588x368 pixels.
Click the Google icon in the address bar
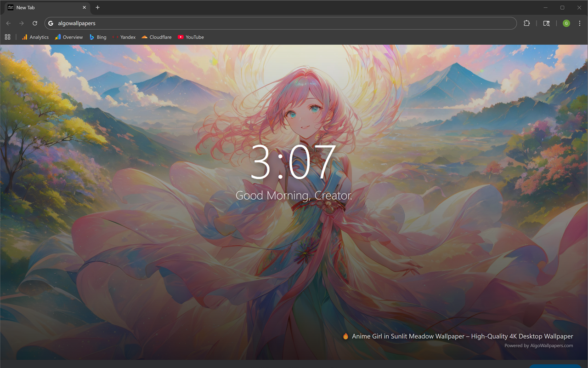point(51,23)
